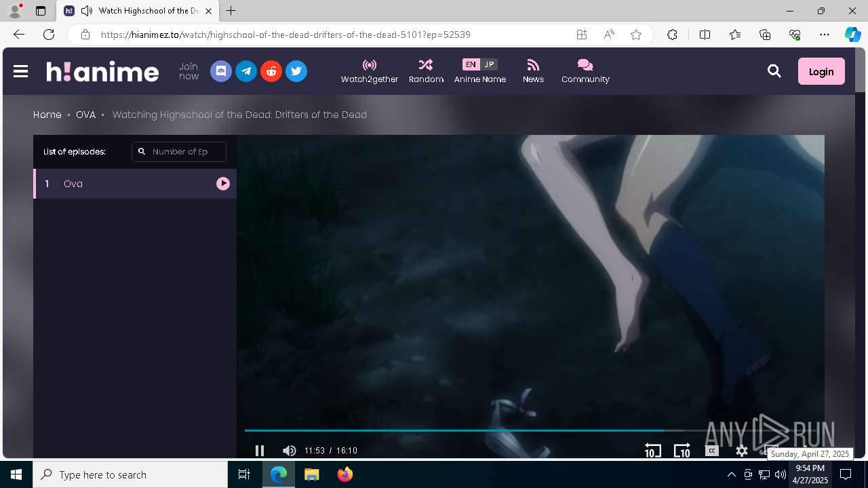Click the play indicator on Ova row
868x488 pixels.
click(223, 184)
